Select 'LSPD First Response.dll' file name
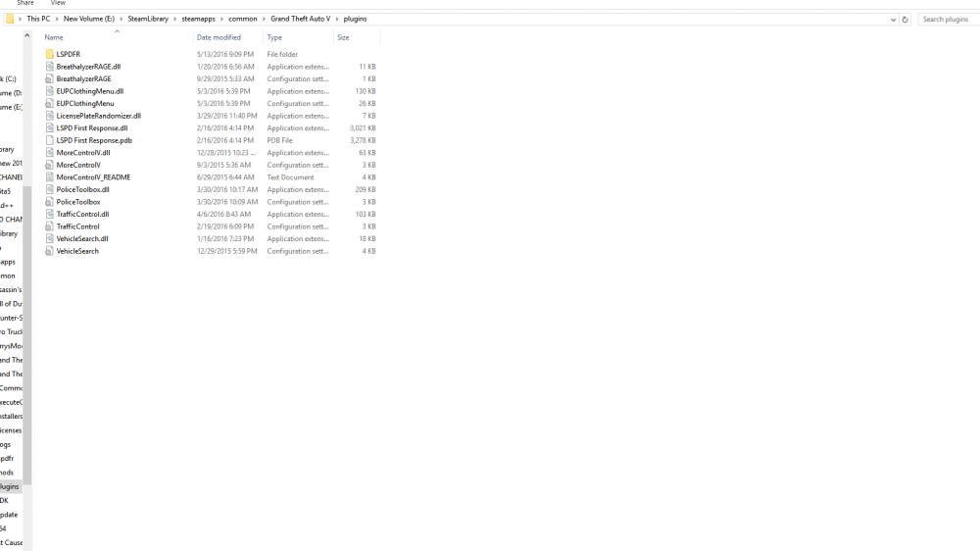Screen dimensions: 980x551 tap(92, 128)
